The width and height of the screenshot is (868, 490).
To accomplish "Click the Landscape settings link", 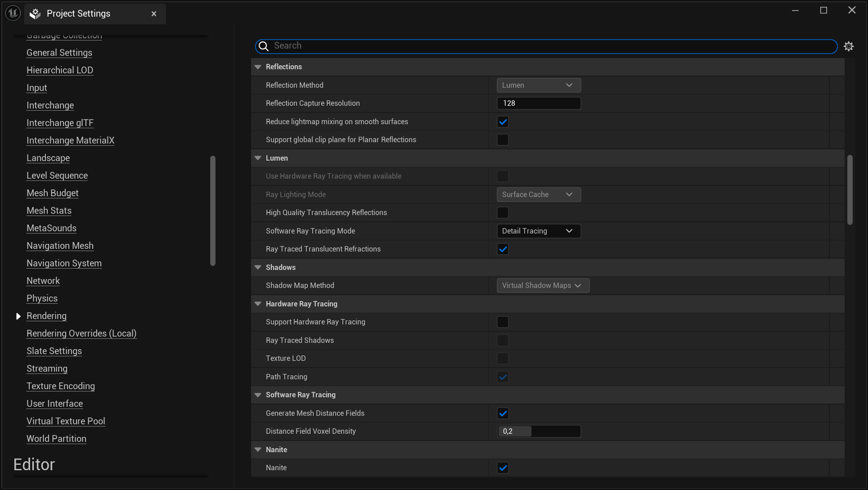I will 48,157.
